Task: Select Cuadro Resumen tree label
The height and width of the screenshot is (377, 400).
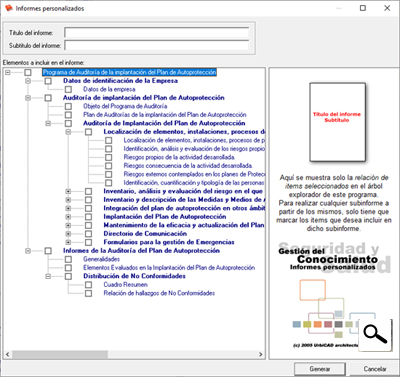Action: (125, 285)
